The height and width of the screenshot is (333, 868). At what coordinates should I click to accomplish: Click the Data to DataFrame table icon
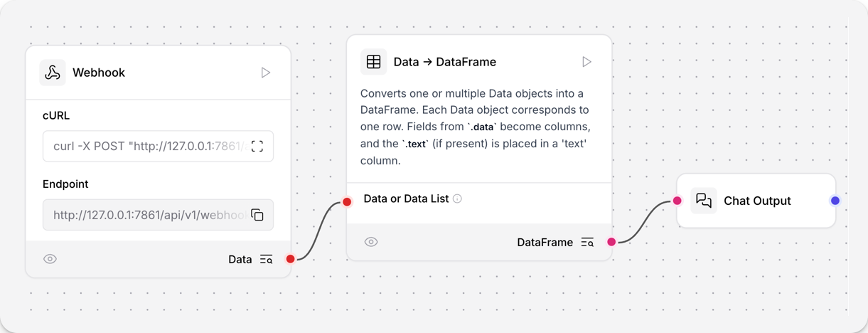(x=374, y=62)
